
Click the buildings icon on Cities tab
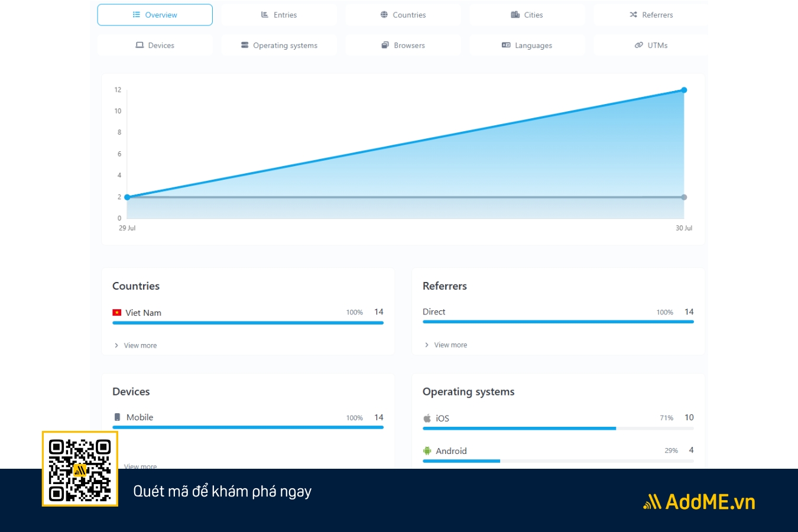[515, 15]
